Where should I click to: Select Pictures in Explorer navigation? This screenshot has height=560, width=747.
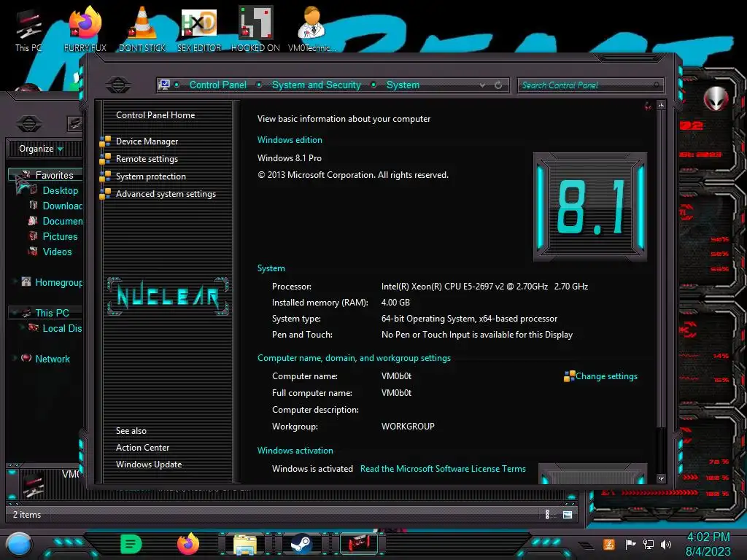[60, 236]
